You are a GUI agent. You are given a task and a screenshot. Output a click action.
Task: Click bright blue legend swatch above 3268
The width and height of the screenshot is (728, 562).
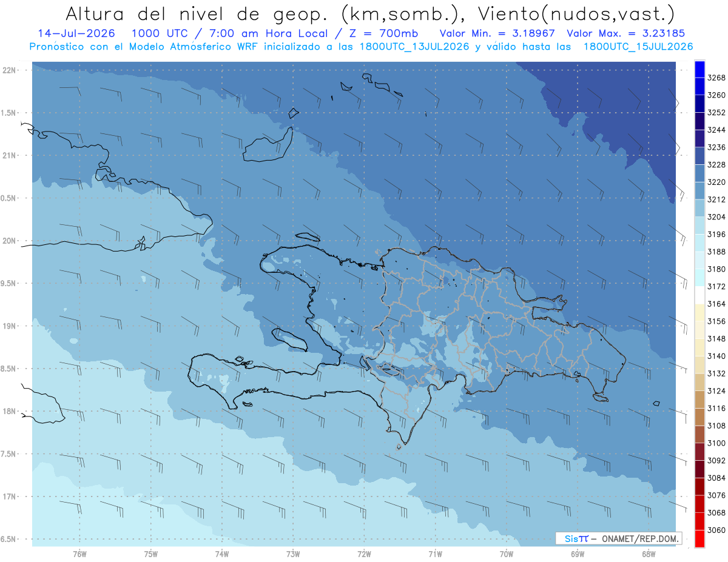click(699, 69)
